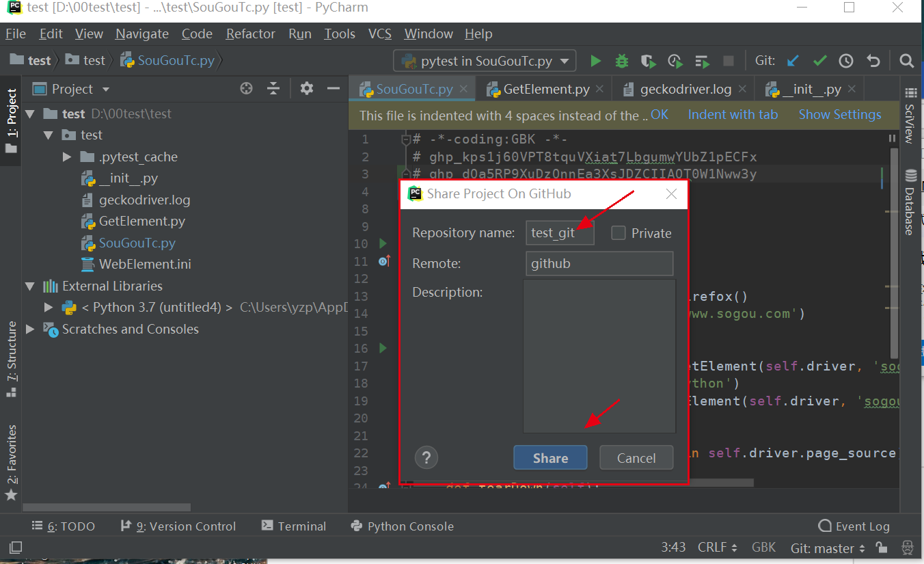Toggle the Database side panel
This screenshot has height=564, width=924.
910,202
